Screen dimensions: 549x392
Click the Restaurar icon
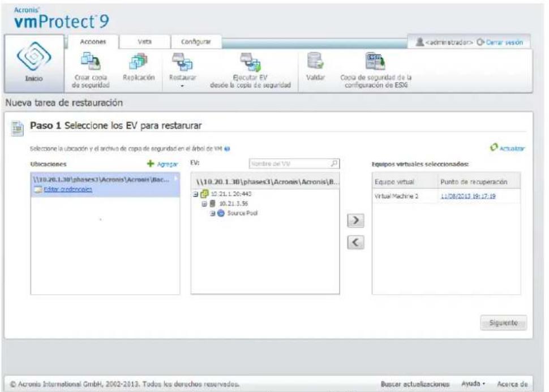tap(182, 62)
